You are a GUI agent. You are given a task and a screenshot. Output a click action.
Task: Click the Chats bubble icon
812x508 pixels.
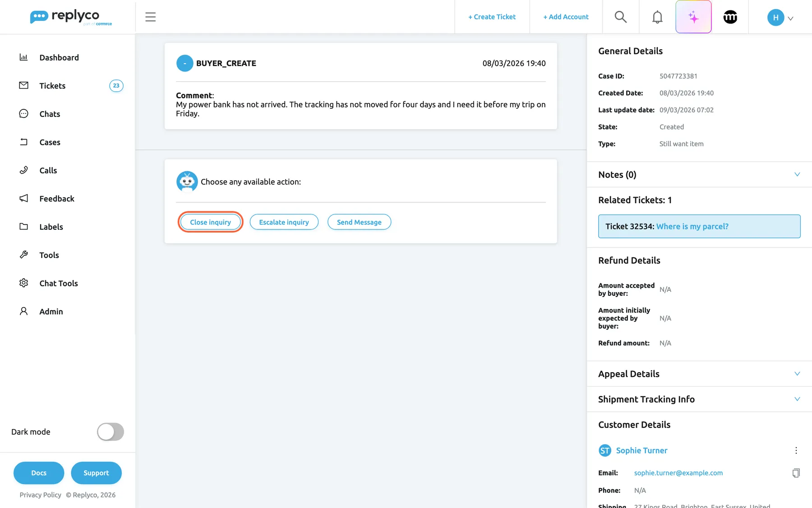click(x=23, y=114)
